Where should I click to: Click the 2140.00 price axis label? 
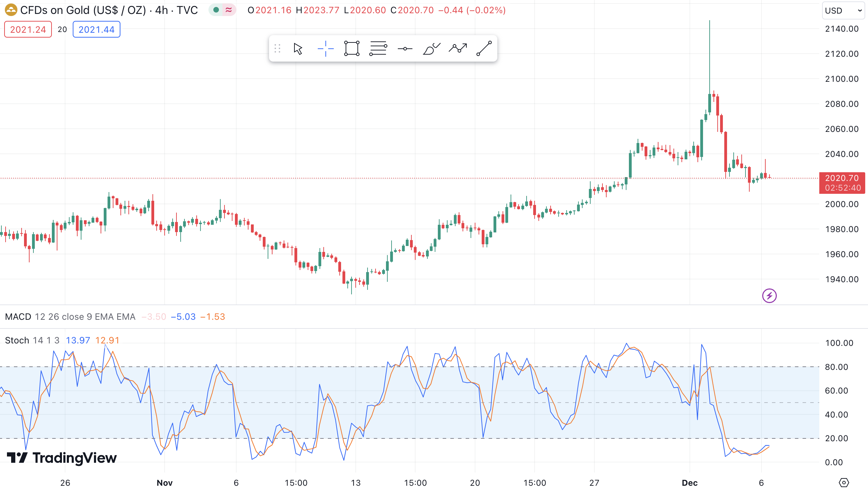tap(842, 29)
